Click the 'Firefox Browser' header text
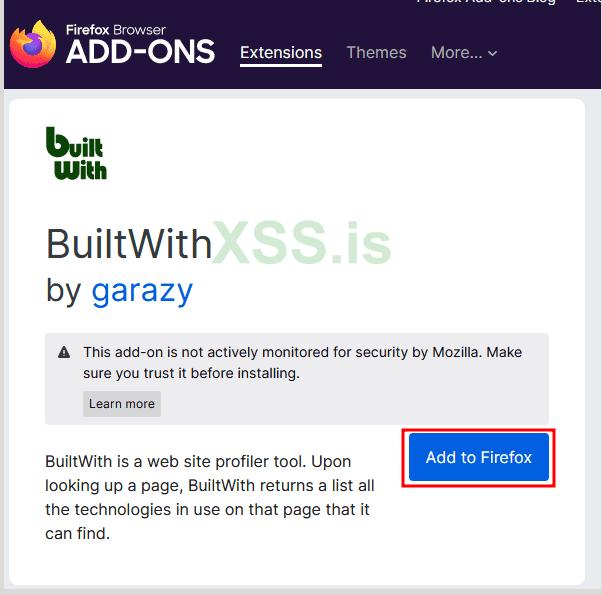 point(116,30)
